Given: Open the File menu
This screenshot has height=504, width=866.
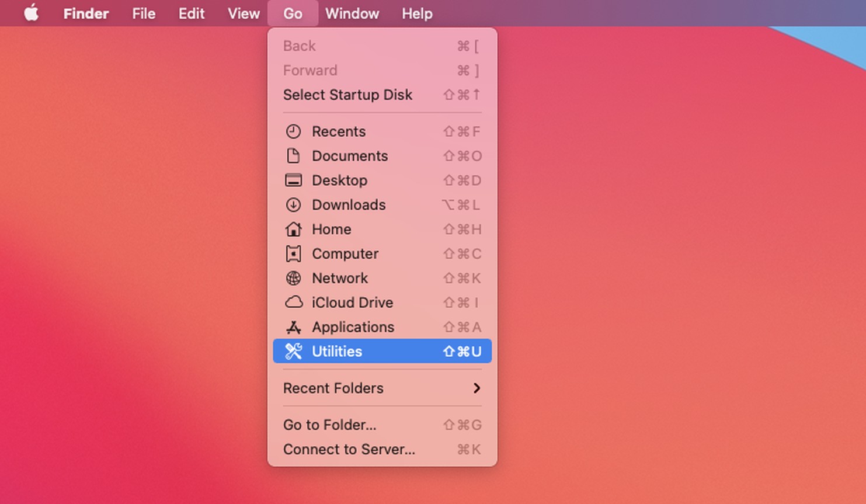Looking at the screenshot, I should [x=144, y=13].
